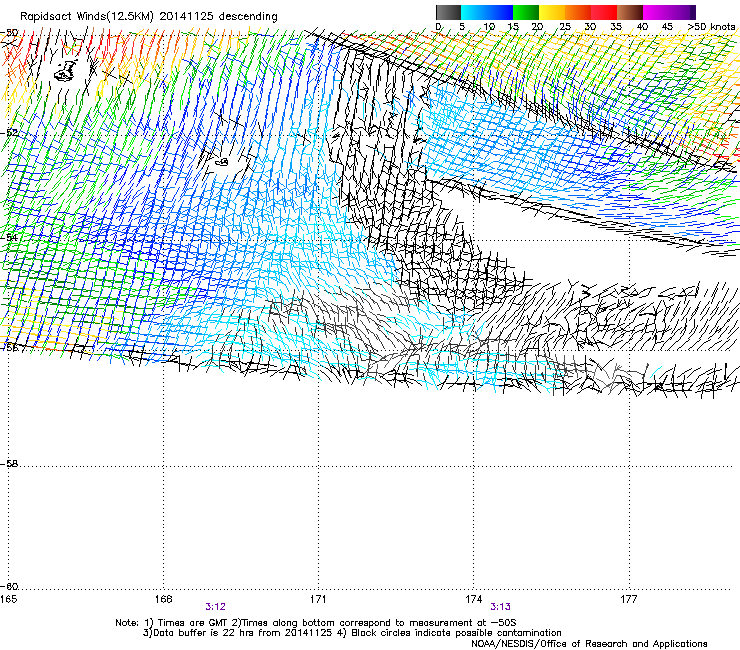This screenshot has width=740, height=650.
Task: Click the brown 35-40 knots legend segment
Action: tap(630, 12)
